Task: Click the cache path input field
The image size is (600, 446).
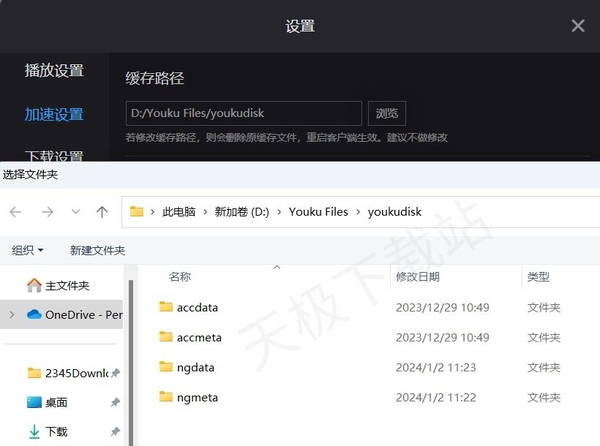Action: coord(243,113)
